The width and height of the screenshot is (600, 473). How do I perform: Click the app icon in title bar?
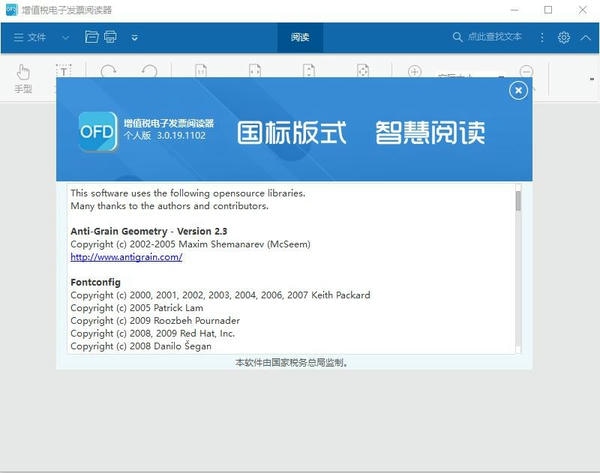[x=11, y=10]
